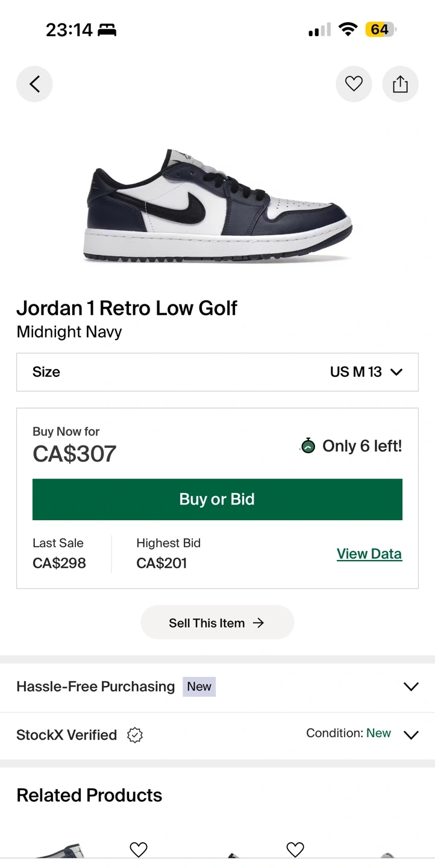
Task: Tap the arrow icon in Sell This Item
Action: pyautogui.click(x=258, y=623)
